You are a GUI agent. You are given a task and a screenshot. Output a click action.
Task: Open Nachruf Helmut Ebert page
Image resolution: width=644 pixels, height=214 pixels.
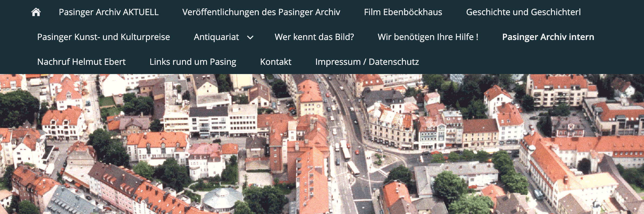tap(81, 62)
